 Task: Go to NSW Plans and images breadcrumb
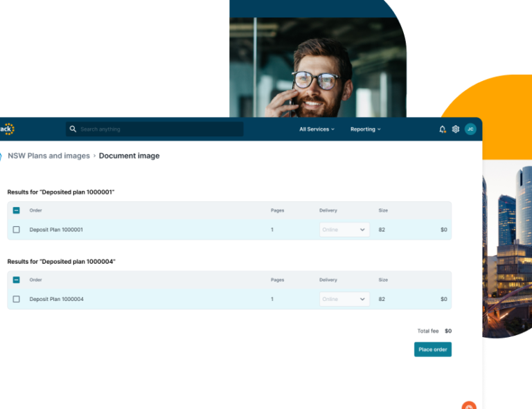coord(49,156)
